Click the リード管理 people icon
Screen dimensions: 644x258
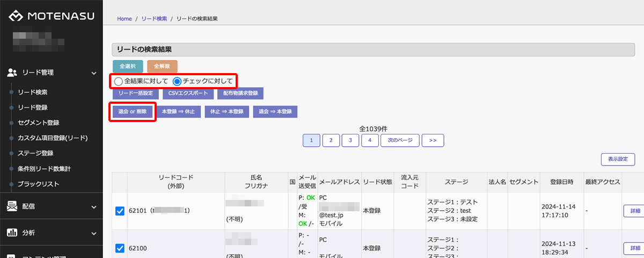(x=12, y=72)
